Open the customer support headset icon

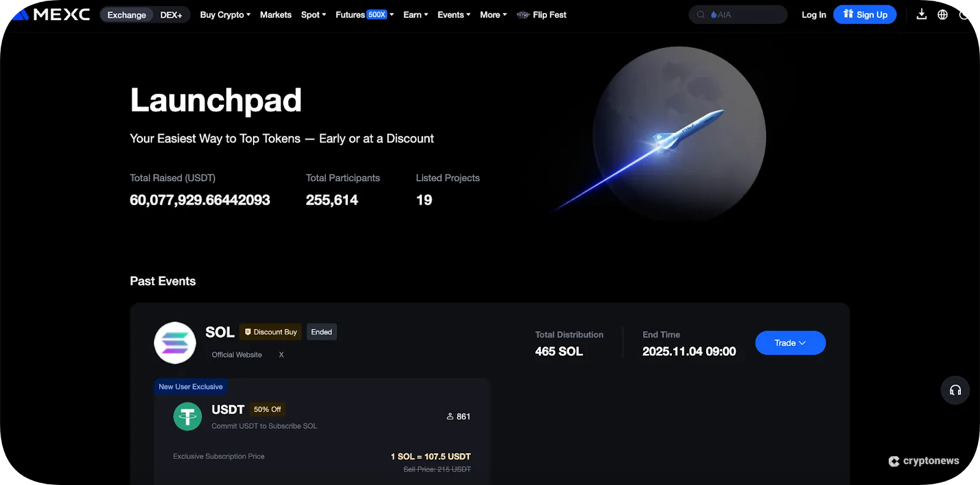(x=955, y=390)
